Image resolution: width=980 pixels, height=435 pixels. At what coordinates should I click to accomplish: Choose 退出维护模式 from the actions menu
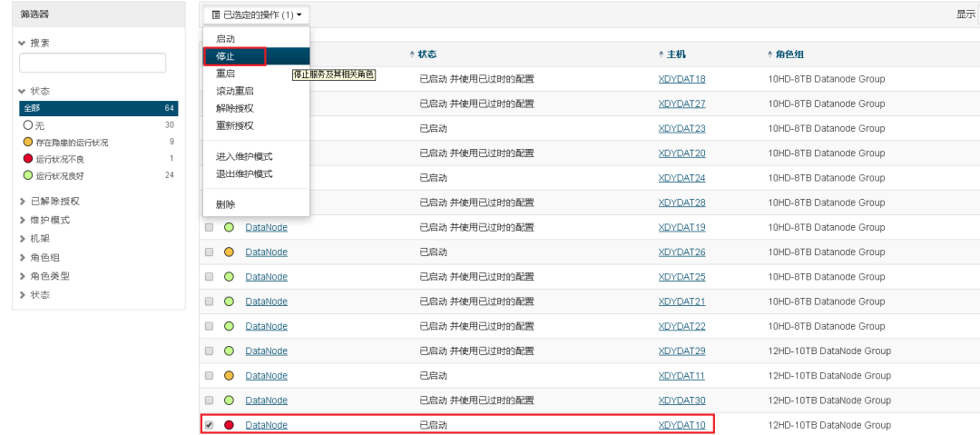tap(256, 174)
